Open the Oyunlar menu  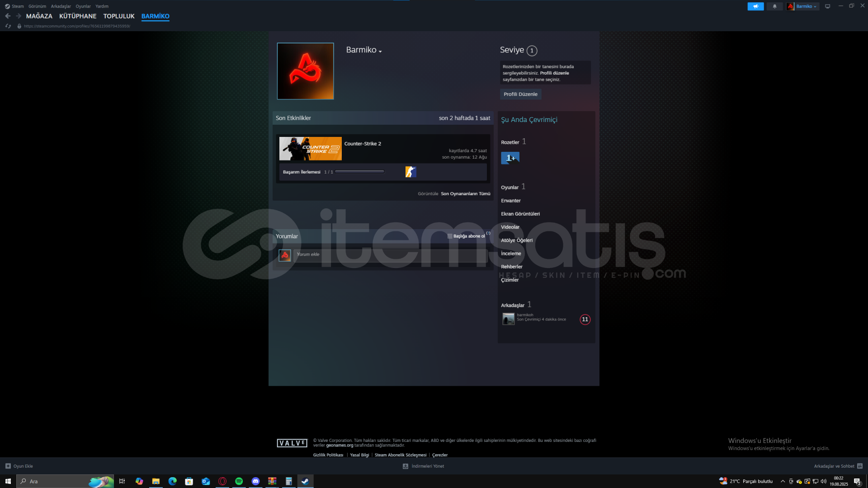click(83, 6)
